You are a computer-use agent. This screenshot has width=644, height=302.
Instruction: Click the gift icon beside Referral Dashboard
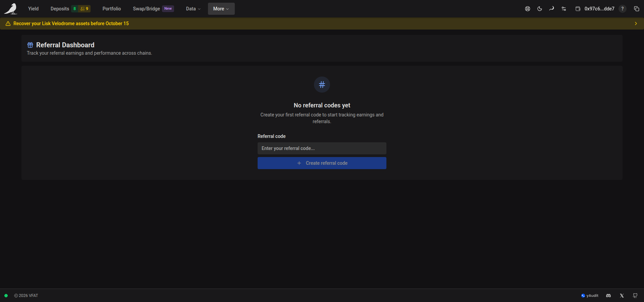tap(30, 45)
